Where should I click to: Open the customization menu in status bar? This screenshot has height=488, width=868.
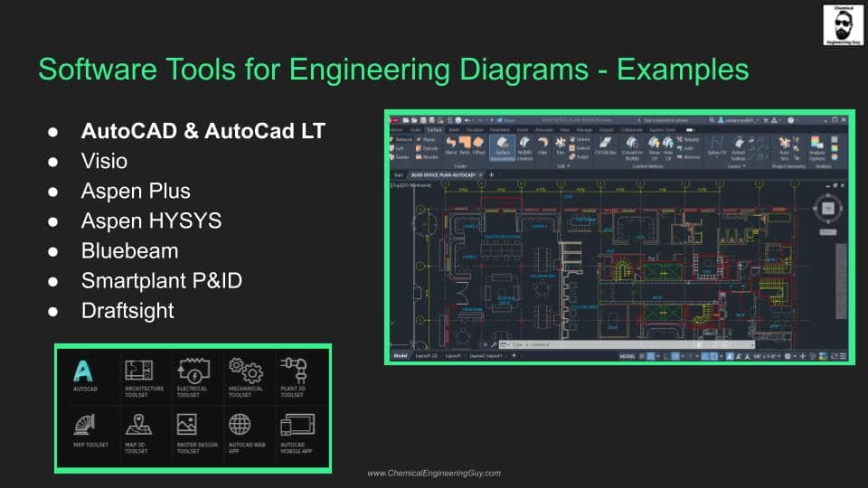[x=844, y=356]
